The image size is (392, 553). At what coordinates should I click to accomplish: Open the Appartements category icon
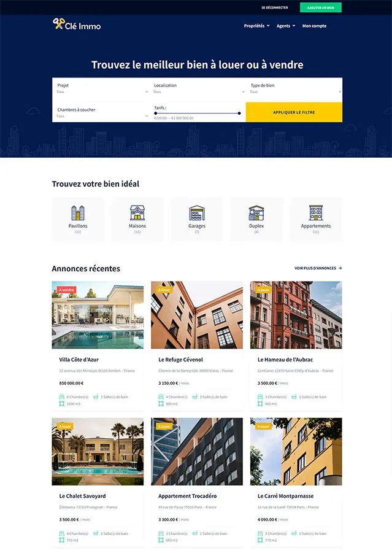316,212
